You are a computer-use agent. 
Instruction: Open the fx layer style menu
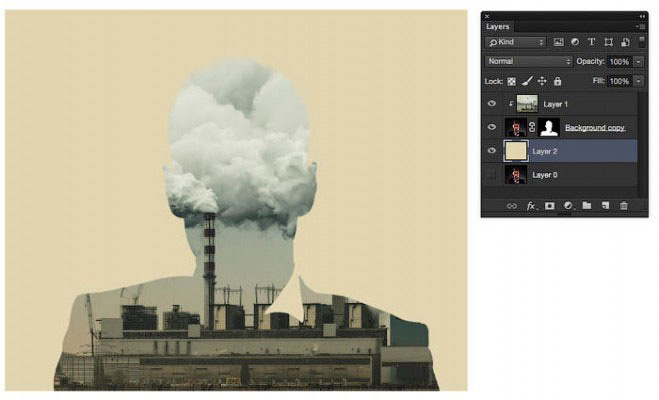(531, 206)
